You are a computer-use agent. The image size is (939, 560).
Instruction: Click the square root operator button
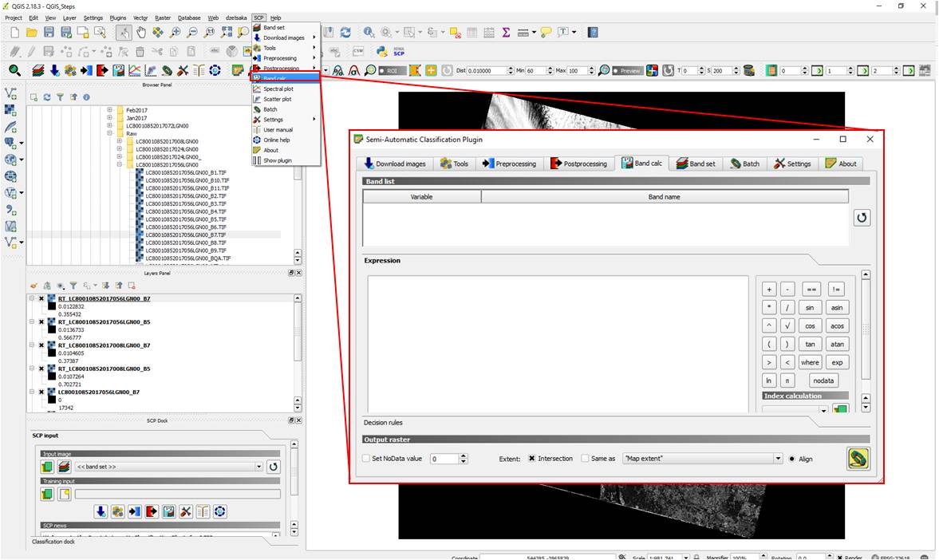pos(787,325)
